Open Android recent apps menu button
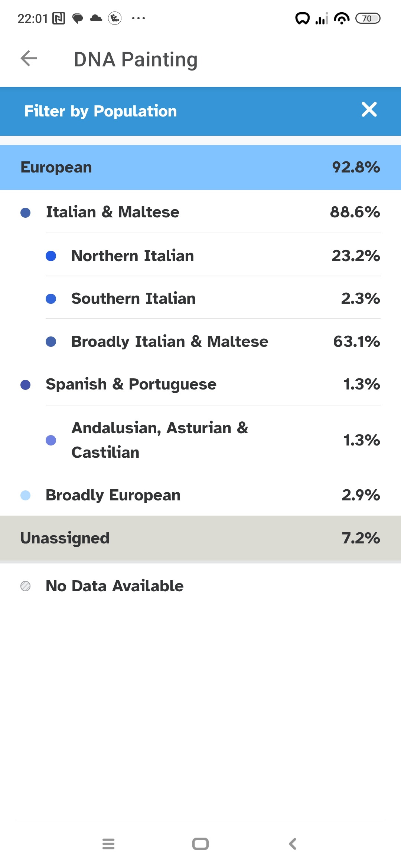The image size is (401, 868). 108,844
